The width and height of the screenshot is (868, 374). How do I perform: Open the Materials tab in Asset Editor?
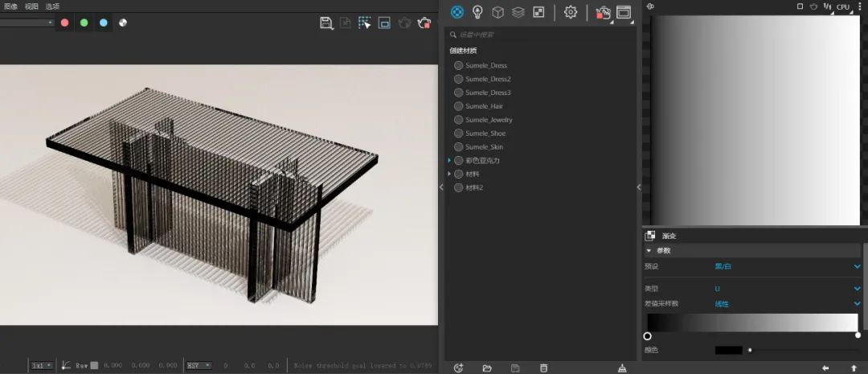point(457,11)
